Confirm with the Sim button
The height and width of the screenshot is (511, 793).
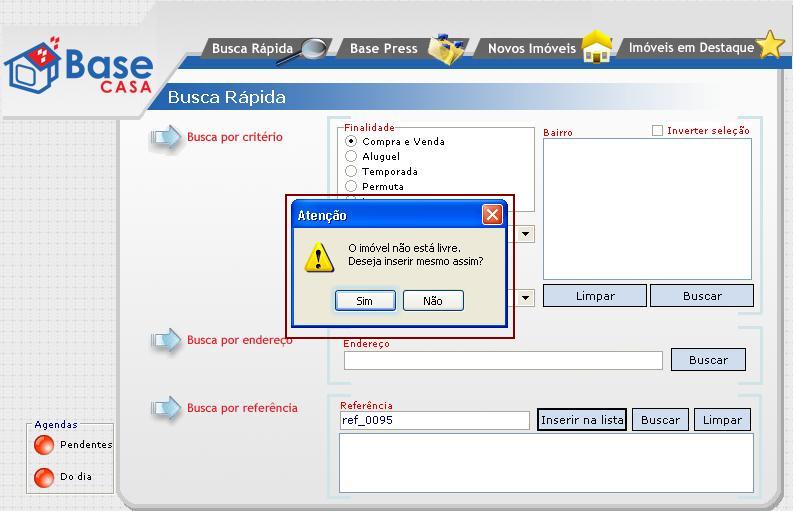[x=365, y=301]
